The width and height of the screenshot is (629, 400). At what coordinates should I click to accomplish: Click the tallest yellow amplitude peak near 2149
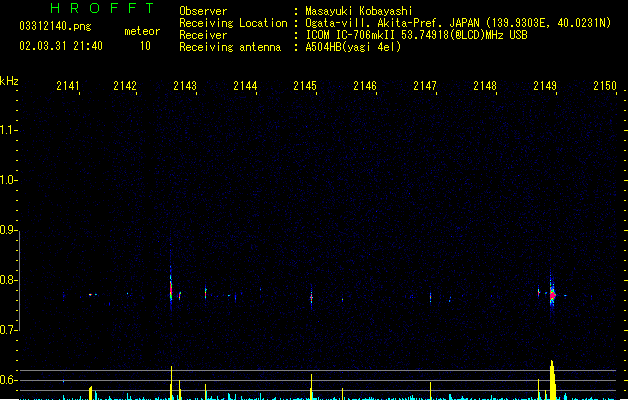coord(553,380)
